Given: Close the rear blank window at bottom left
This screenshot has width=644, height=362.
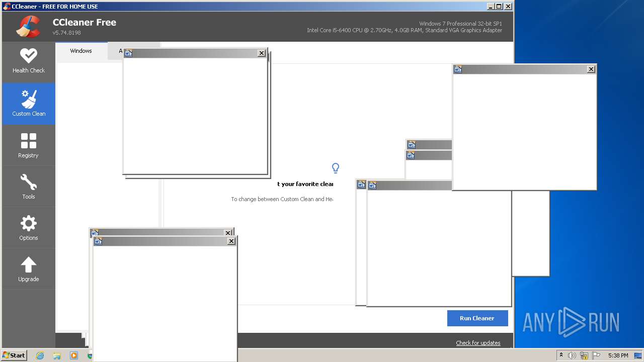Looking at the screenshot, I should tap(228, 233).
